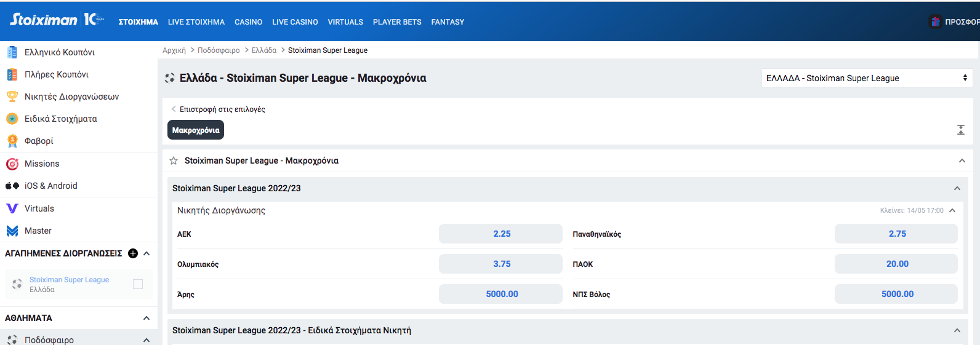This screenshot has height=345, width=980.
Task: Click the football icon next to Ποδόσφαιρο
Action: pos(12,340)
